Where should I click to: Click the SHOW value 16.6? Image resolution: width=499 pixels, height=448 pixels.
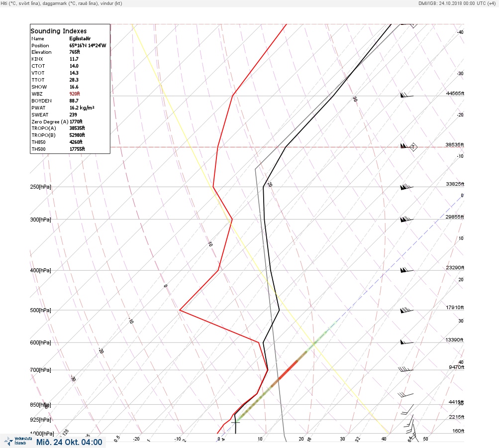pos(74,87)
